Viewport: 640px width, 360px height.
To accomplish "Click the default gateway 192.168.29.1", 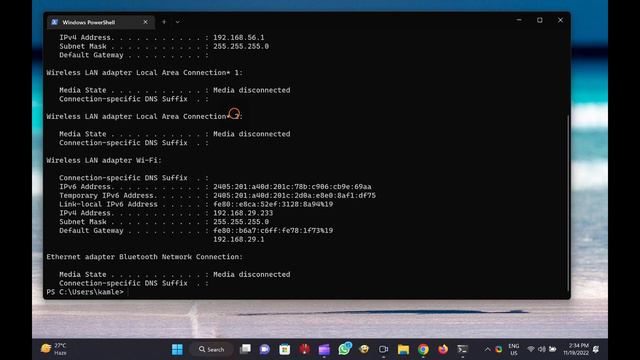I will click(x=238, y=240).
